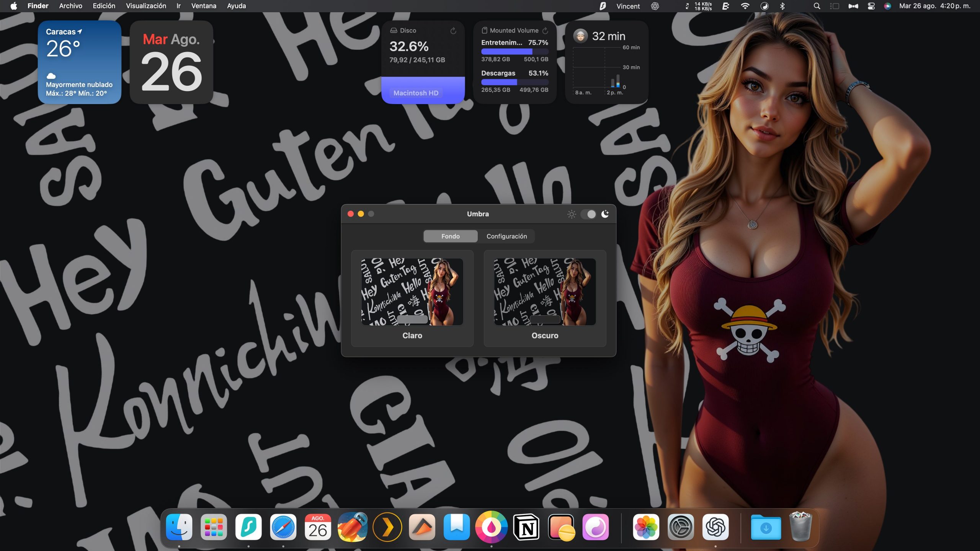Open Plex from the Dock
Screen dimensions: 980x551
387,527
